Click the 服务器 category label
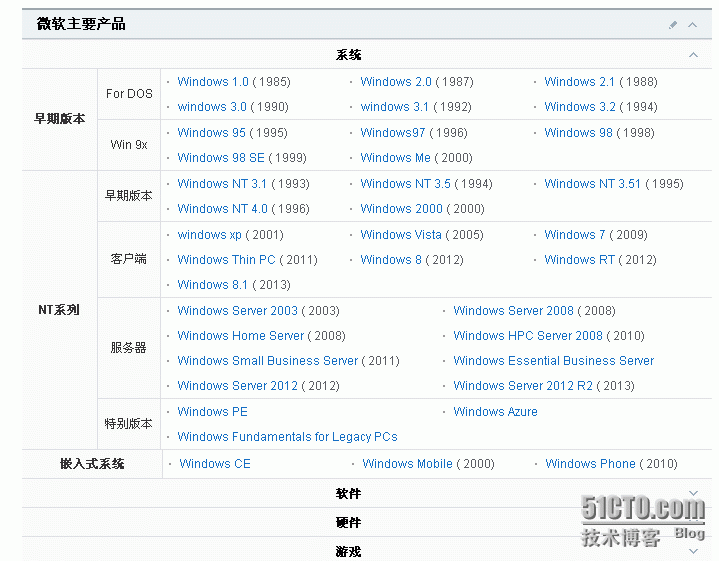 (x=128, y=348)
